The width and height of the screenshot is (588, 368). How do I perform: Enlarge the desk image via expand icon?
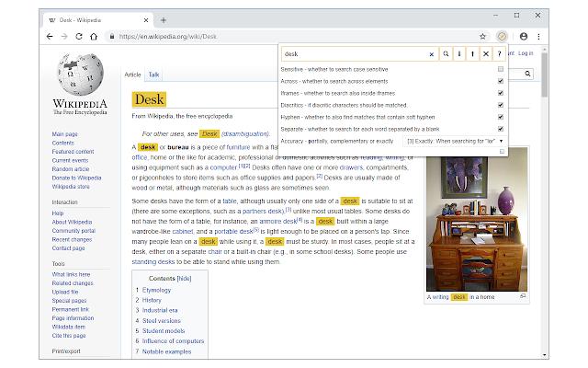click(x=523, y=296)
